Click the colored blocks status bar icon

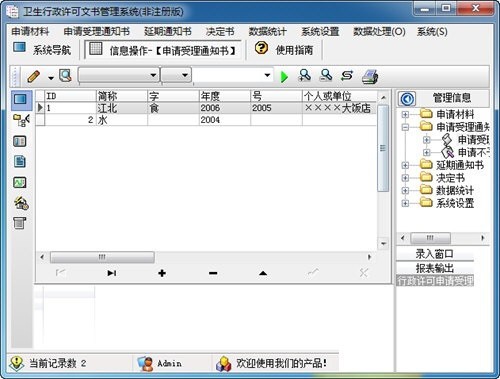tap(224, 363)
